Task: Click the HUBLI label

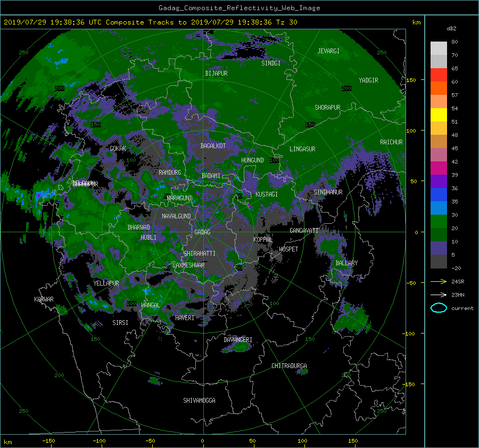Action: (x=148, y=238)
